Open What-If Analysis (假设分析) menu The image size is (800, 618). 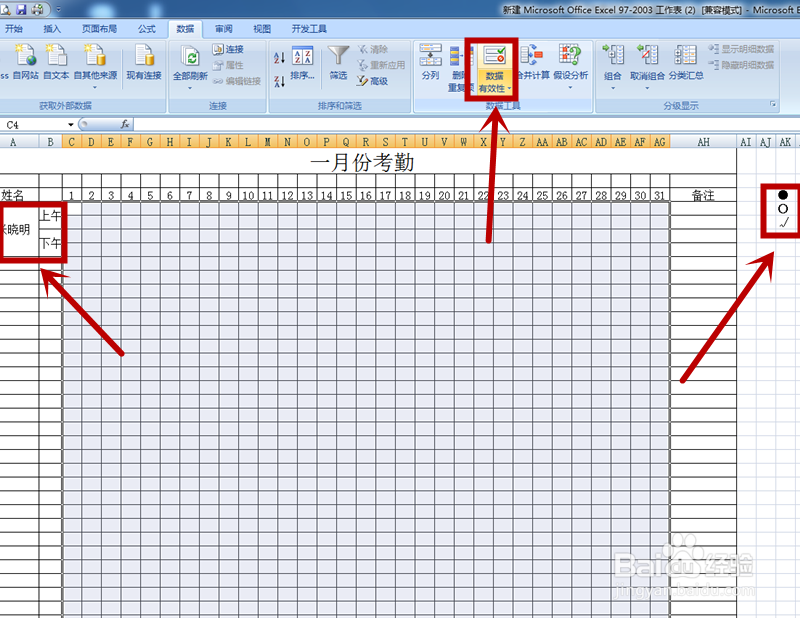click(x=570, y=66)
